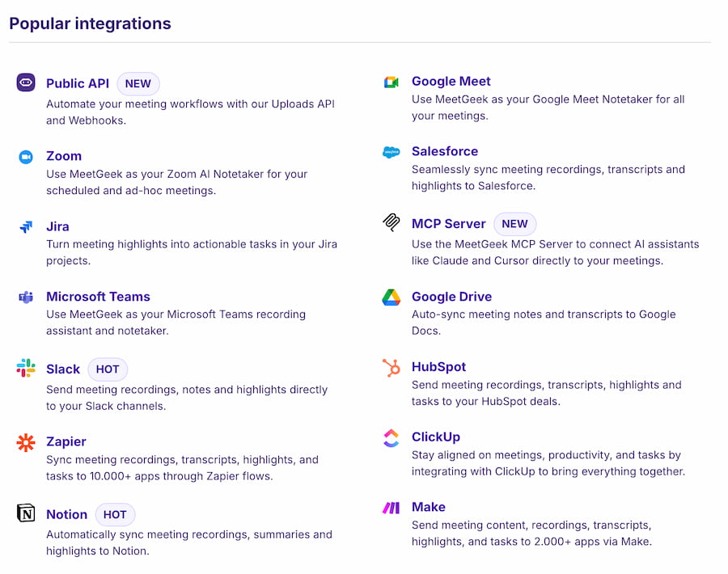Click the Microsoft Teams logo icon
Viewport: 728px width, 574px height.
[x=26, y=298]
